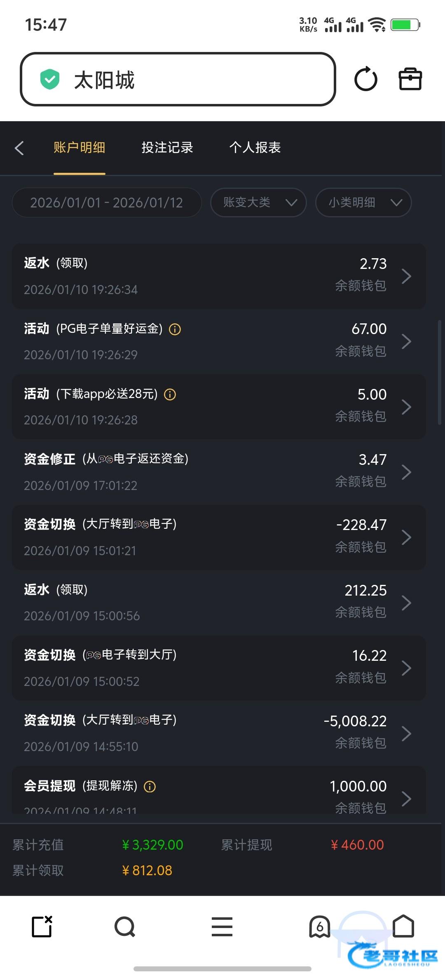
Task: Tap the 太阳城 address bar
Action: (x=178, y=79)
